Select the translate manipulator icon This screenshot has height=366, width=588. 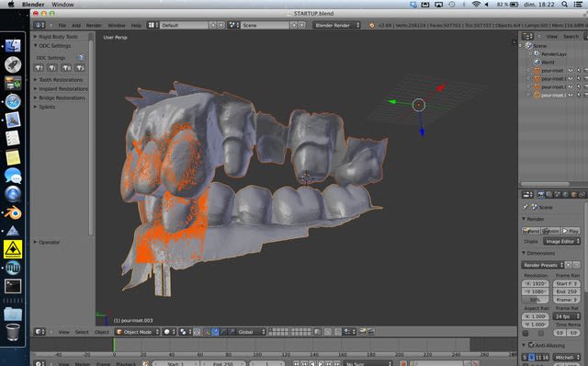[x=215, y=332]
